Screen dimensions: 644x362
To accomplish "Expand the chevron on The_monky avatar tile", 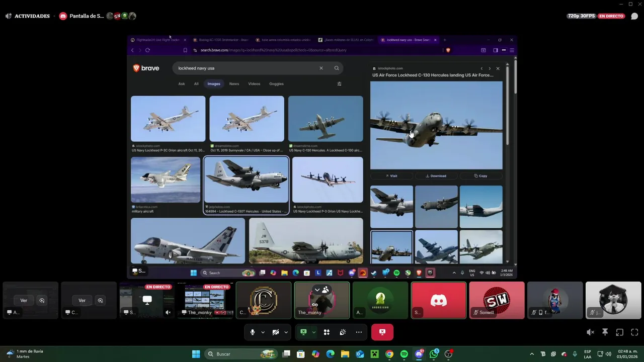I will [317, 290].
